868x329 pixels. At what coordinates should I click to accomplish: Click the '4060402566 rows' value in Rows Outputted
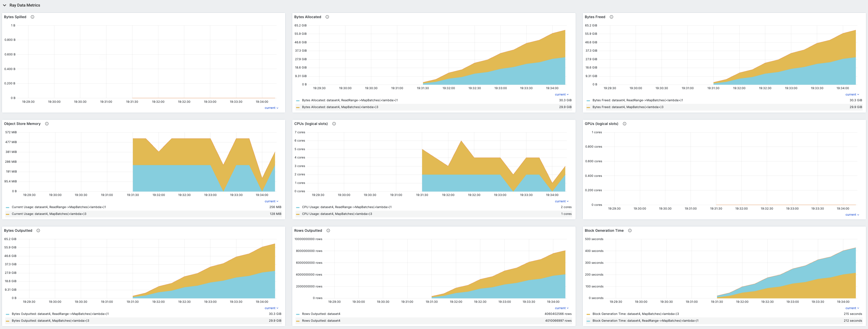pyautogui.click(x=558, y=314)
